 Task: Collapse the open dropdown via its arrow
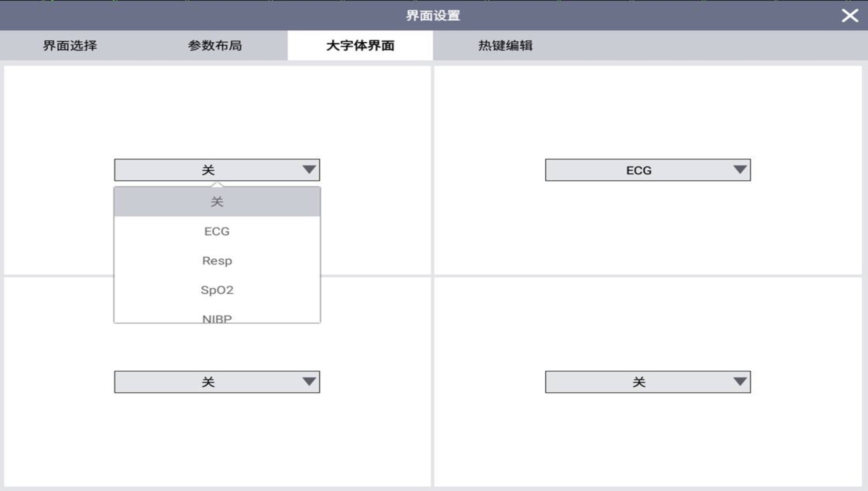coord(309,169)
